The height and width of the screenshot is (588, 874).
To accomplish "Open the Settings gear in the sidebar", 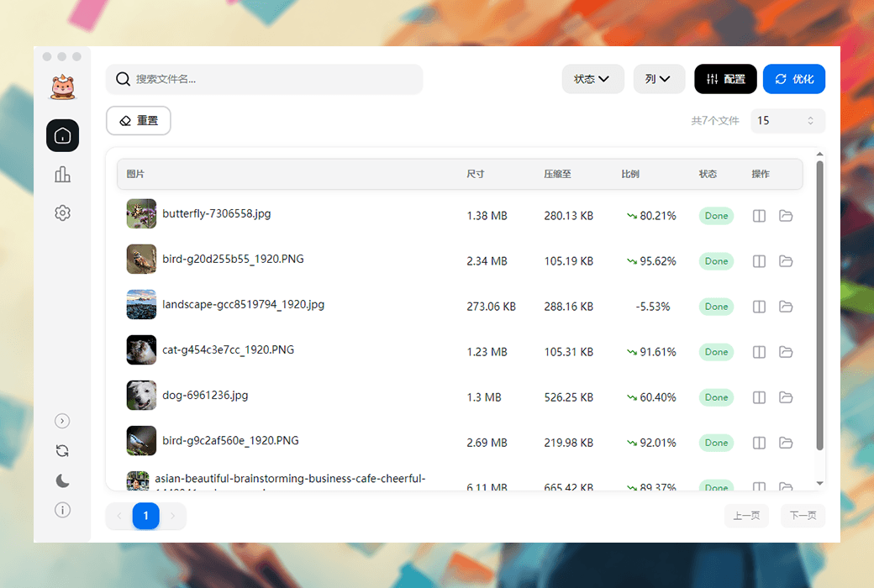I will click(x=62, y=213).
